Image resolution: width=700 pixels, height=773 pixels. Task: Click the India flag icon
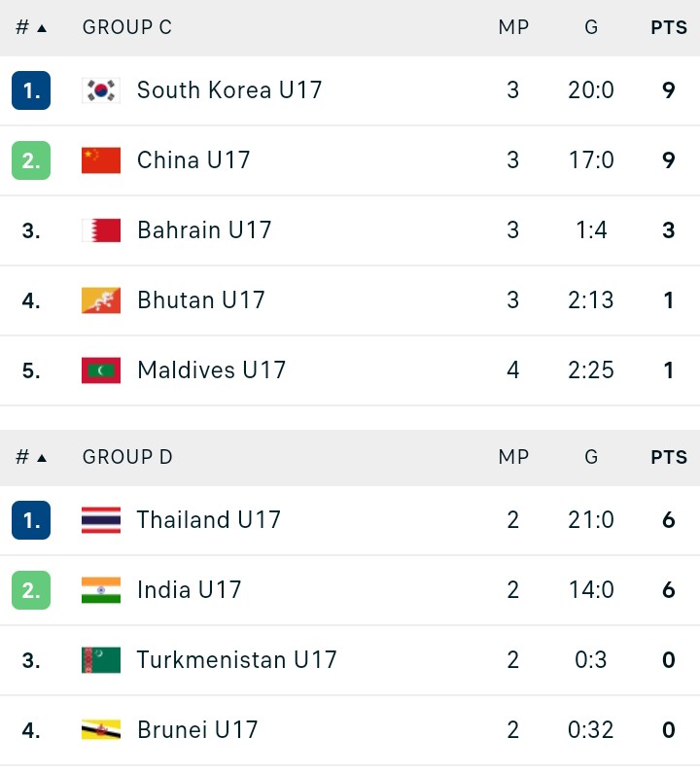(101, 590)
